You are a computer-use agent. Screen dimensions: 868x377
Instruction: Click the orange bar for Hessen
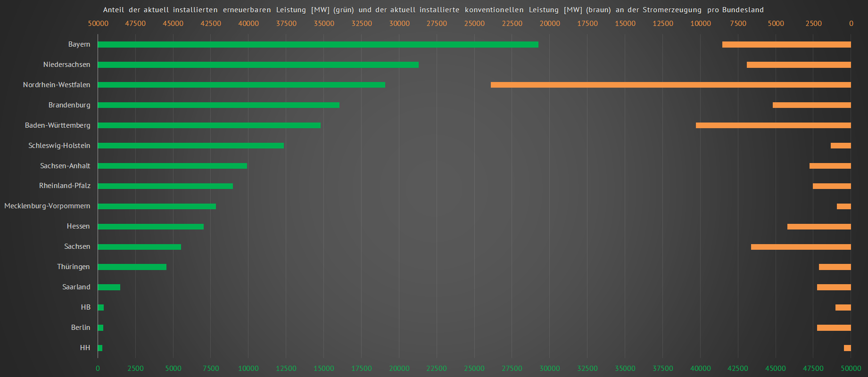coord(819,227)
